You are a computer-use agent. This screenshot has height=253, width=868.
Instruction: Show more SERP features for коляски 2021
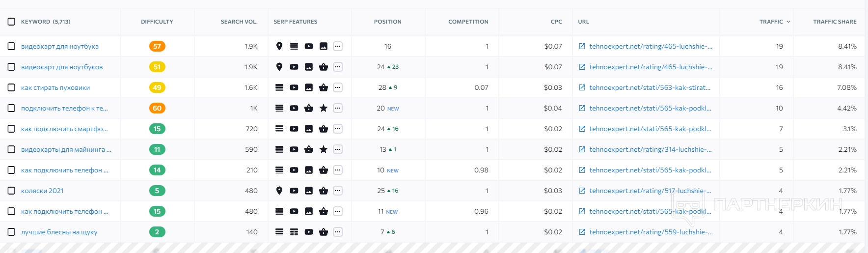click(x=338, y=191)
